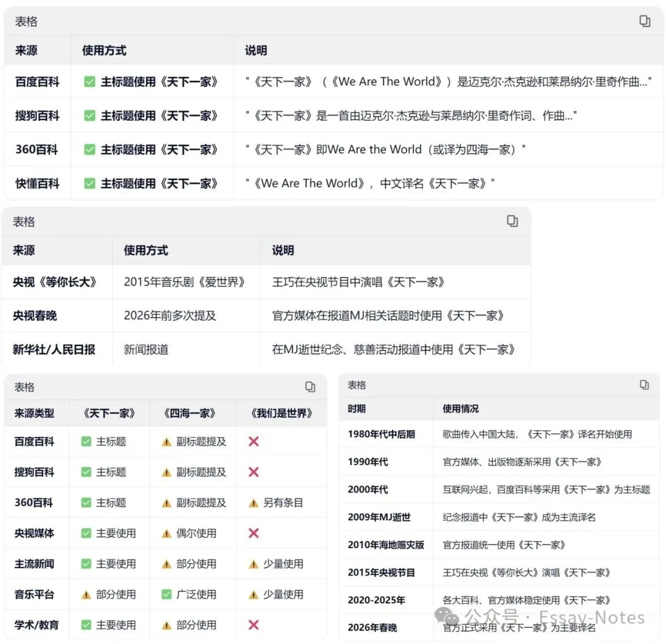Click red X in 搜狗百科 row of comparison table
666x644 pixels.
point(253,472)
